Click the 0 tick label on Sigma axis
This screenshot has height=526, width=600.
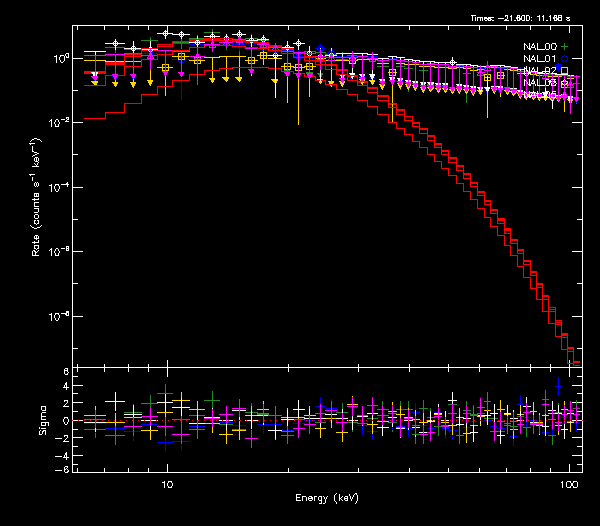click(x=65, y=421)
